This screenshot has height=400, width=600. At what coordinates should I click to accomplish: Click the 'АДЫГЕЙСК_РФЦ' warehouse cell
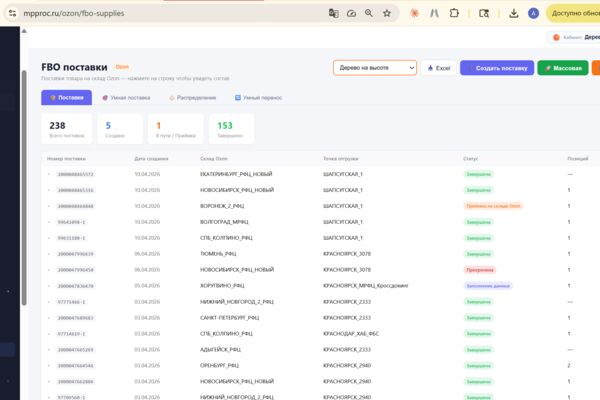[x=220, y=349]
